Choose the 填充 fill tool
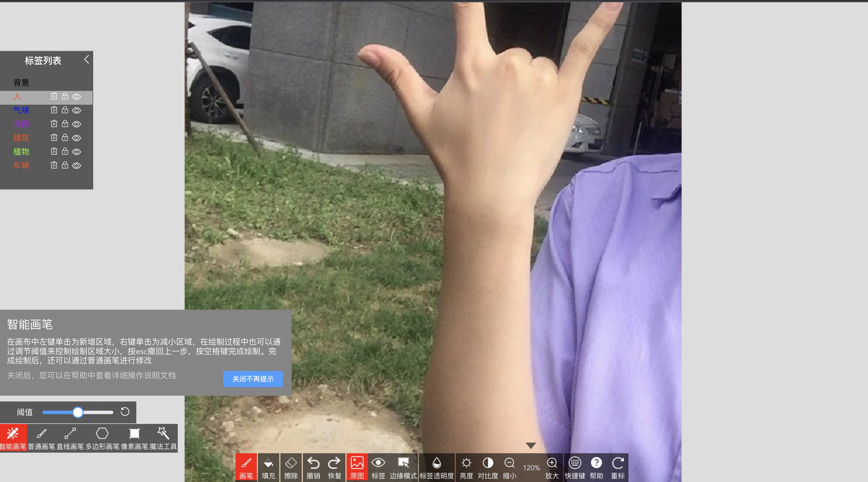Screen dimensions: 868x482 pos(268,468)
